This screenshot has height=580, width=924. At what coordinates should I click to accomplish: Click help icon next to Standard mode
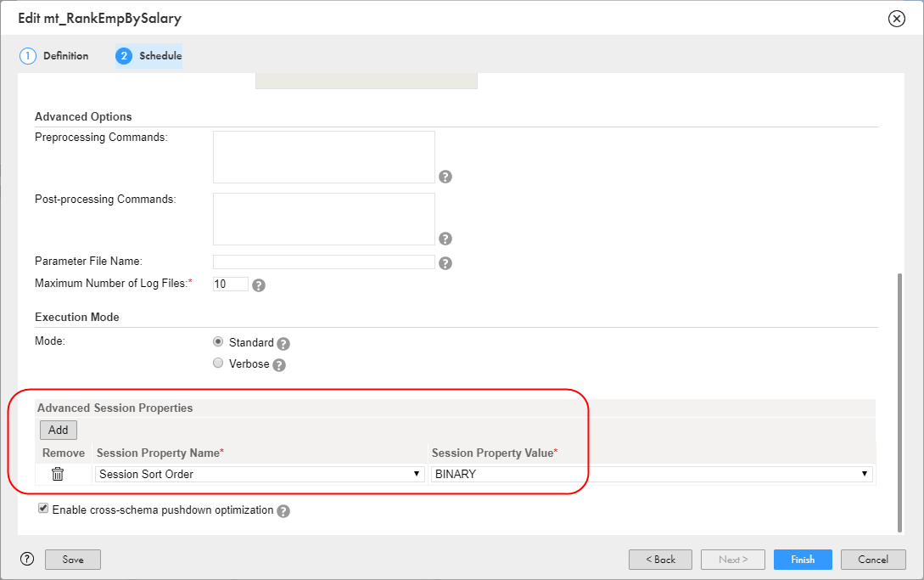[x=283, y=344]
